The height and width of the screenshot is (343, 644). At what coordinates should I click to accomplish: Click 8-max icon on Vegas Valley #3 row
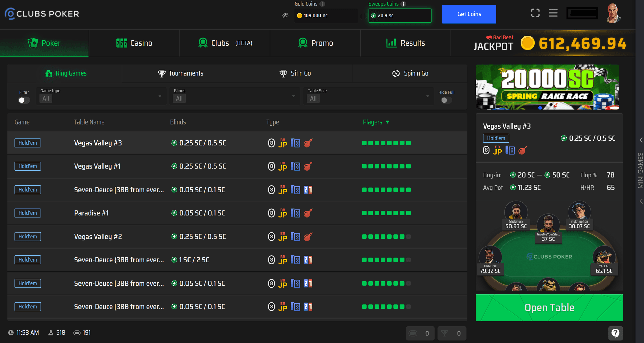tap(272, 143)
